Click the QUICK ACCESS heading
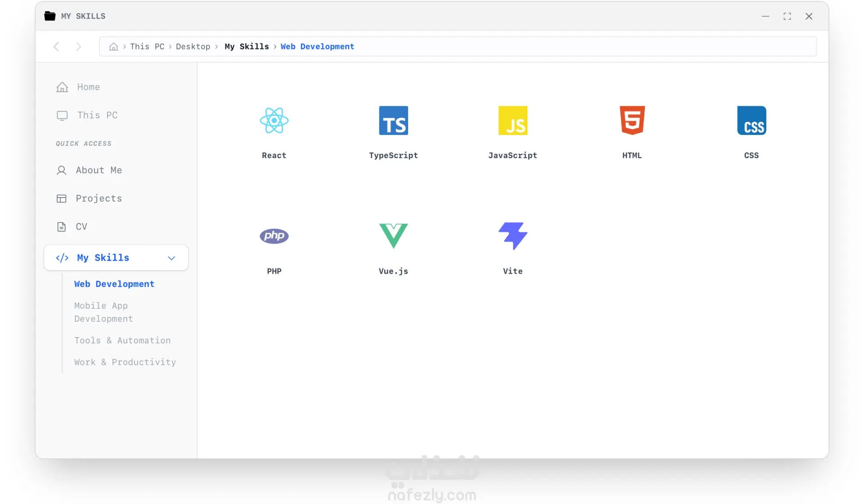Viewport: 864px width, 504px height. pos(84,144)
